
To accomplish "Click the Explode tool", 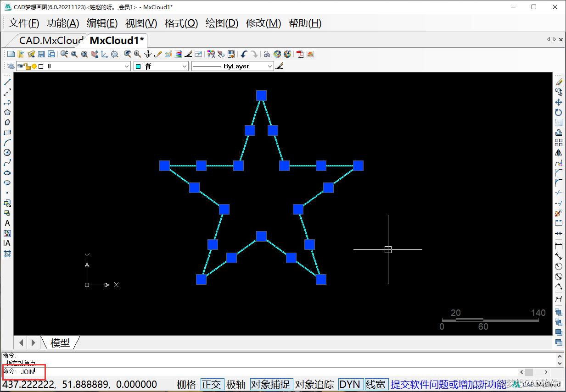I will [559, 213].
